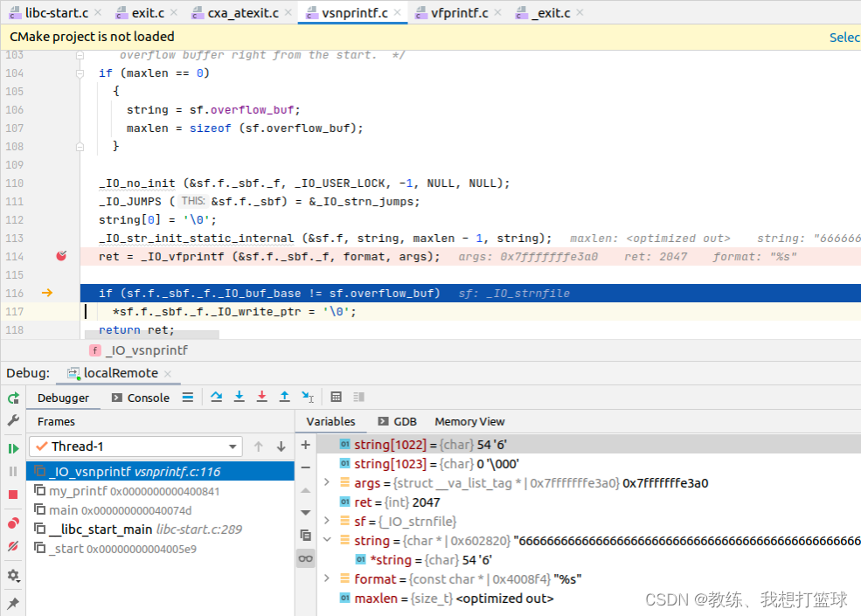This screenshot has width=861, height=616.
Task: Remove watch with minus icon
Action: point(306,467)
